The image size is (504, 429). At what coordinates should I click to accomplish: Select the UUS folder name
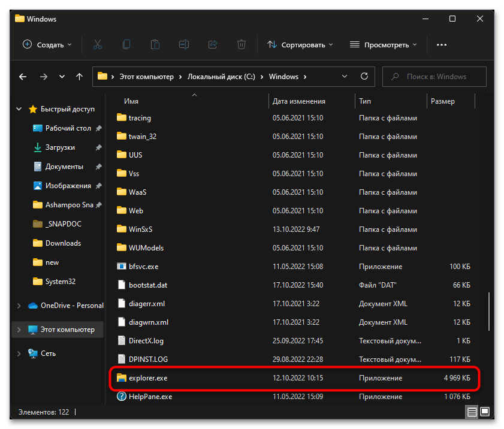coord(135,155)
